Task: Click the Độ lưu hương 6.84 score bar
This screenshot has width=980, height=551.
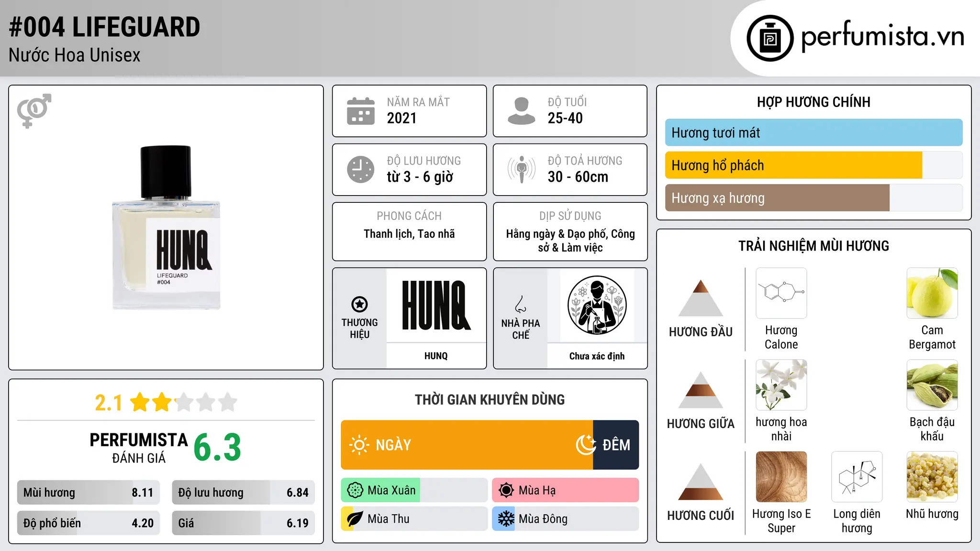Action: click(x=243, y=493)
